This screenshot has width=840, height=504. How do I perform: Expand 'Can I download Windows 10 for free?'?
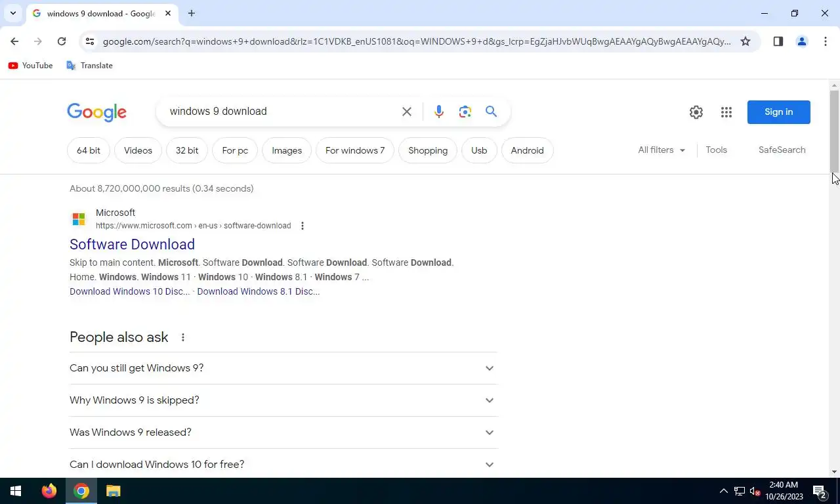click(283, 465)
